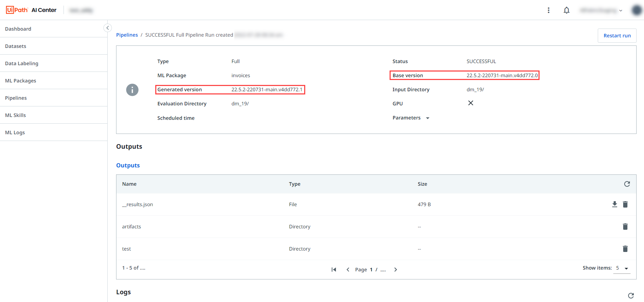This screenshot has width=644, height=302.
Task: Click the Restart run button
Action: tap(617, 36)
